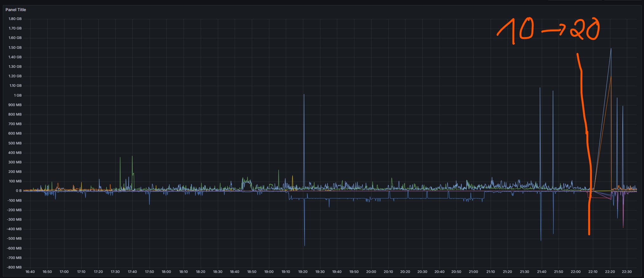The image size is (644, 278).
Task: Click the -700 MB y-axis label
Action: (x=14, y=258)
